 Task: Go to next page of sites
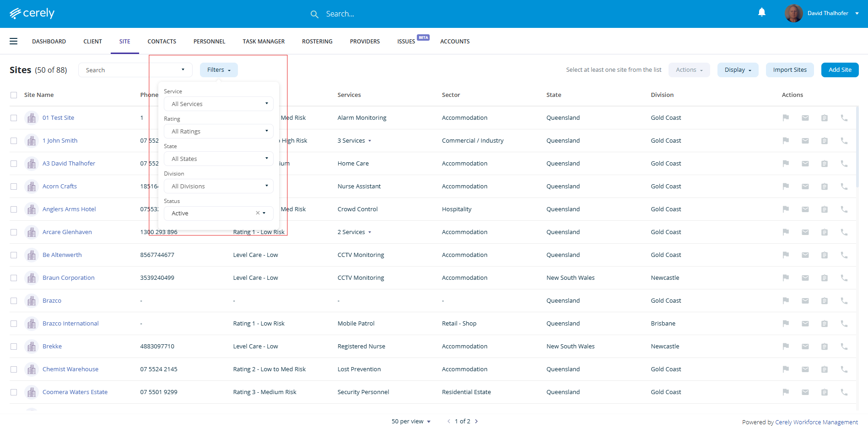tap(476, 422)
